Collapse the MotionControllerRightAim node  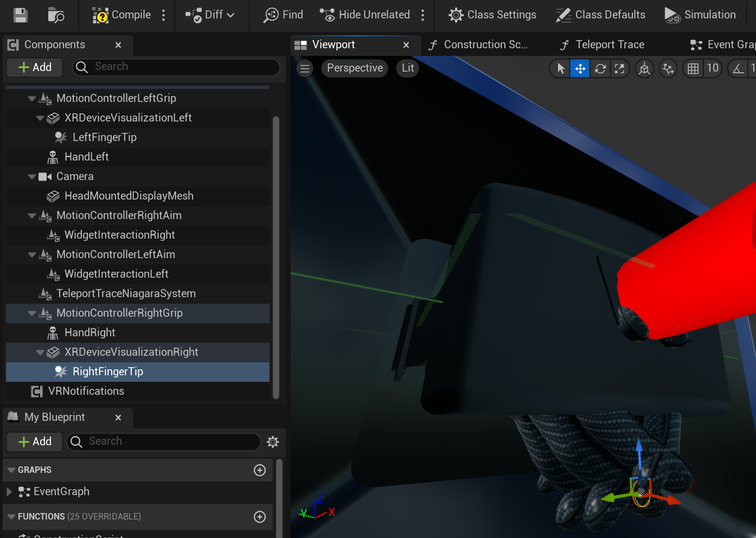[x=32, y=216]
